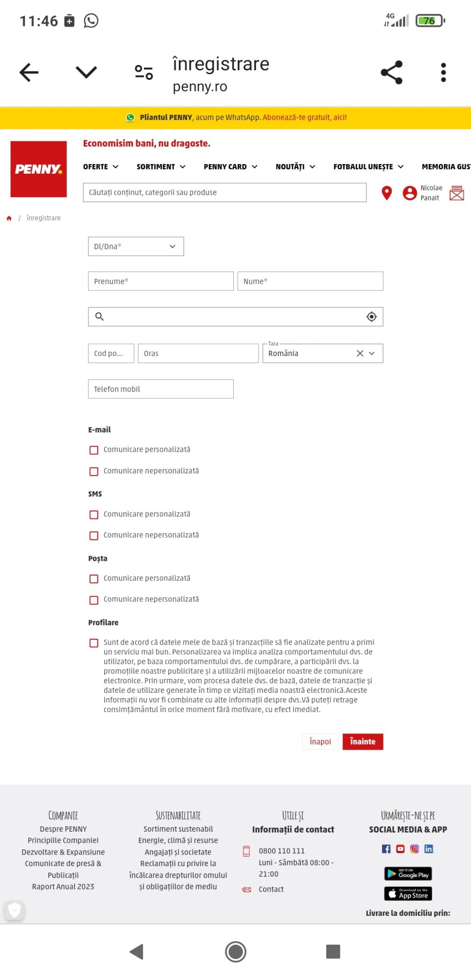Expand the Tara country dropdown arrow
The width and height of the screenshot is (471, 980).
point(372,353)
